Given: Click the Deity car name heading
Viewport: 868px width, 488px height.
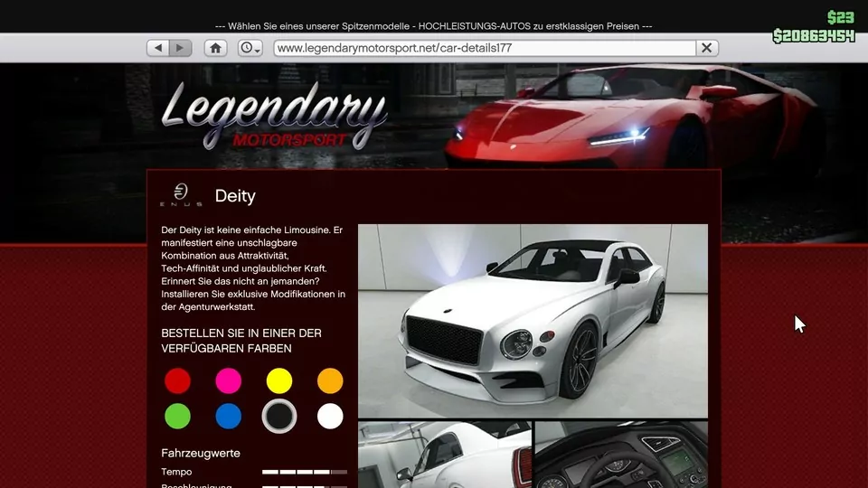Looking at the screenshot, I should 235,196.
